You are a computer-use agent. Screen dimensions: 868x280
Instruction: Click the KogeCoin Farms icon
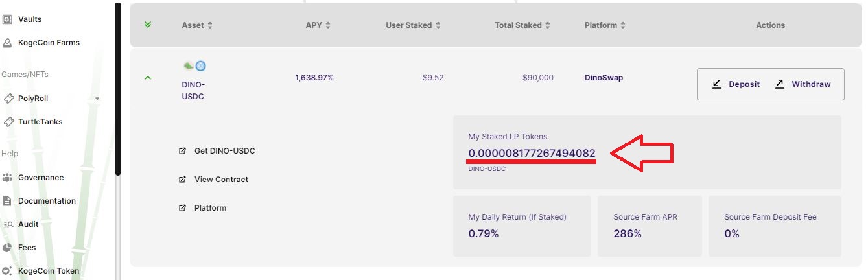[x=7, y=43]
